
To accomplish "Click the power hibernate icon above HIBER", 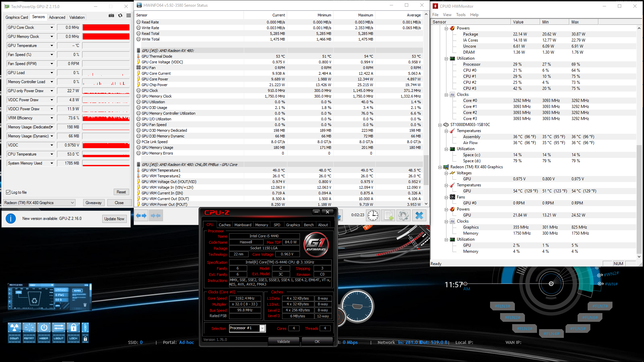I will pos(44,327).
